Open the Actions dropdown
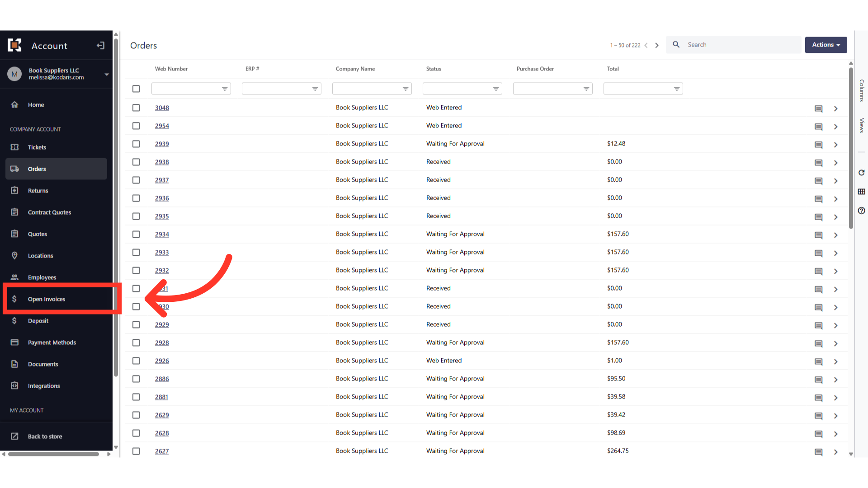 pos(826,45)
